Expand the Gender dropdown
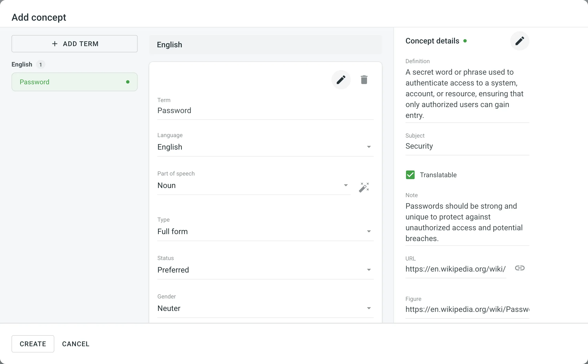The image size is (588, 364). pos(369,308)
